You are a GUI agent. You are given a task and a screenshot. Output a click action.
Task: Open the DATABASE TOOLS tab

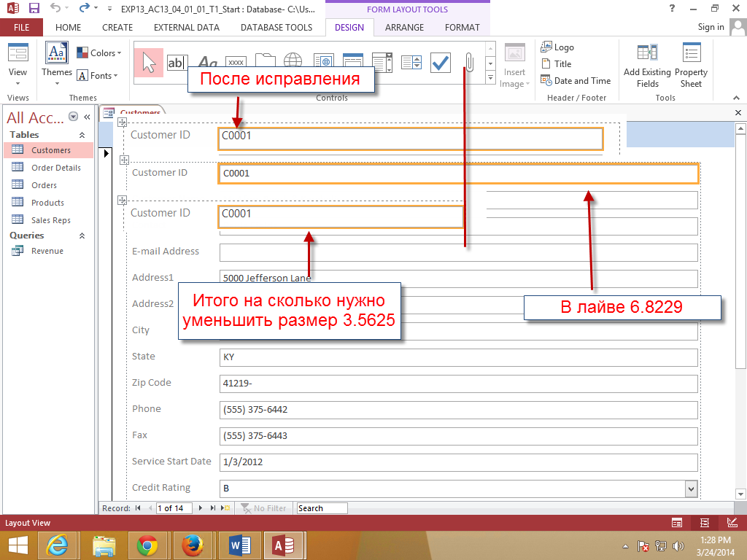pos(276,27)
